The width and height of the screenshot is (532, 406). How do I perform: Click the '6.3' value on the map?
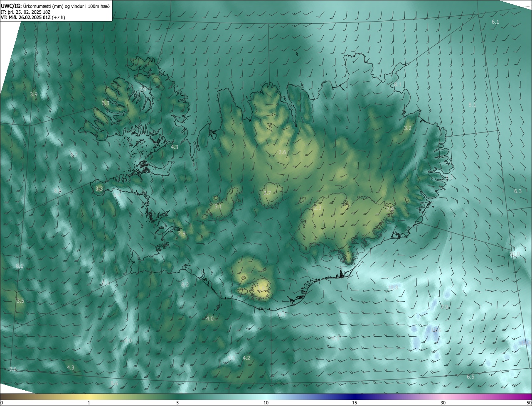click(518, 191)
